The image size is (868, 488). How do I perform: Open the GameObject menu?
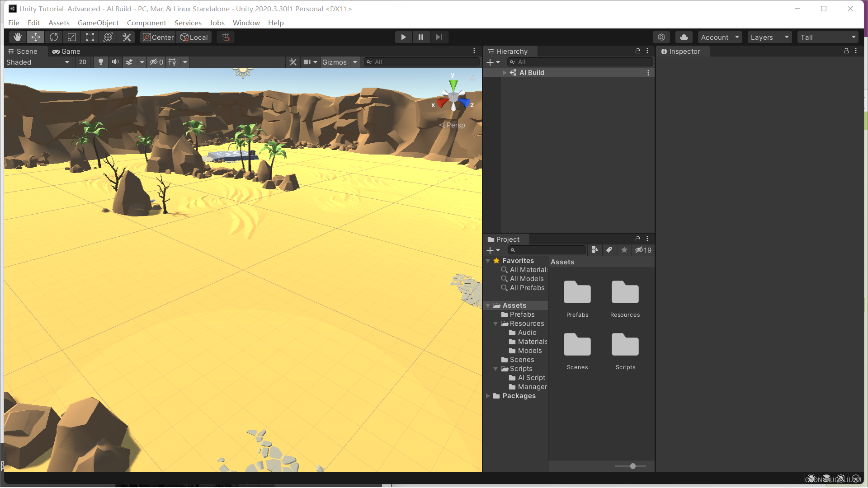[x=98, y=23]
